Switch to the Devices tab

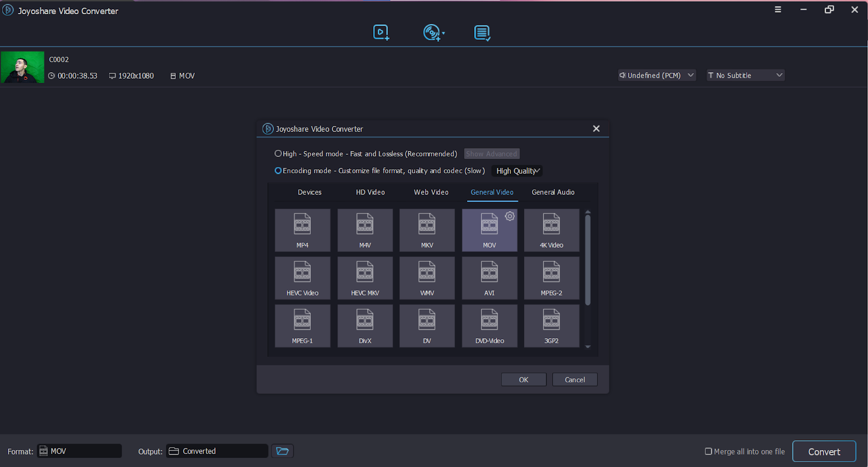(x=310, y=192)
